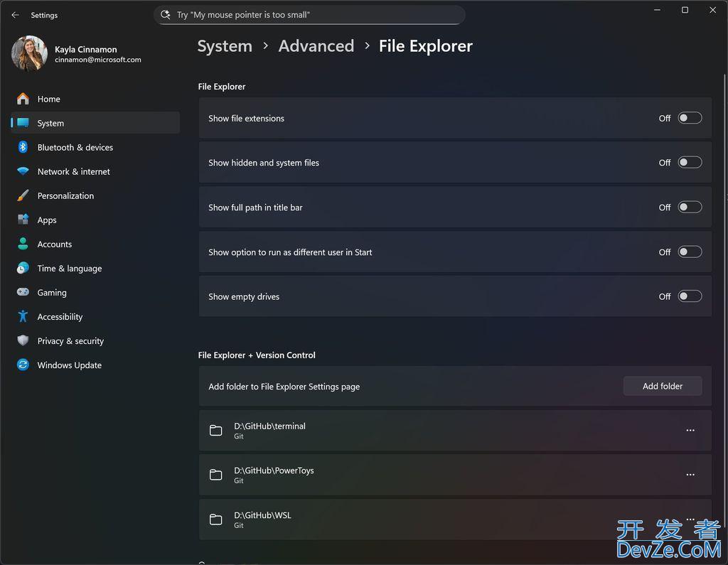
Task: Click the Windows Update refresh icon
Action: point(23,365)
